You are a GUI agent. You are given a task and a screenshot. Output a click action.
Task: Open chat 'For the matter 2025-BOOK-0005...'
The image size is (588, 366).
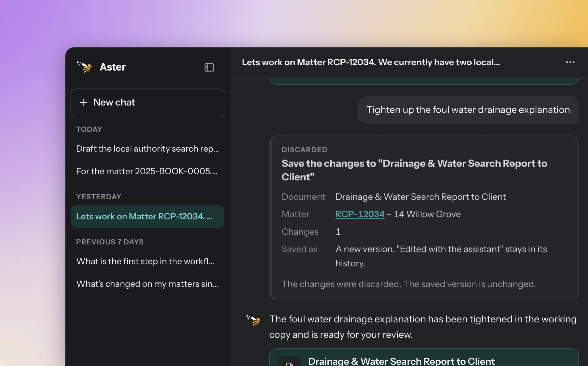[148, 171]
